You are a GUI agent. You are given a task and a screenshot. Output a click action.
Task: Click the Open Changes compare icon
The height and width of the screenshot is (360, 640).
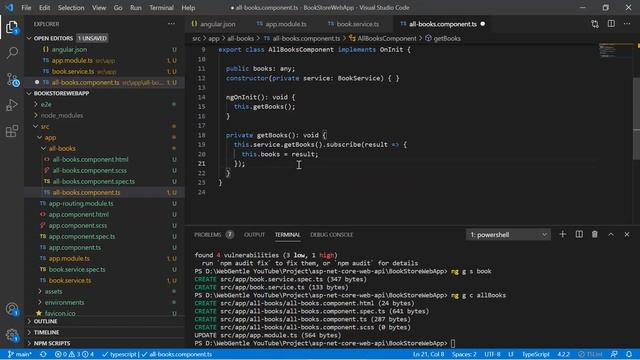pos(595,24)
